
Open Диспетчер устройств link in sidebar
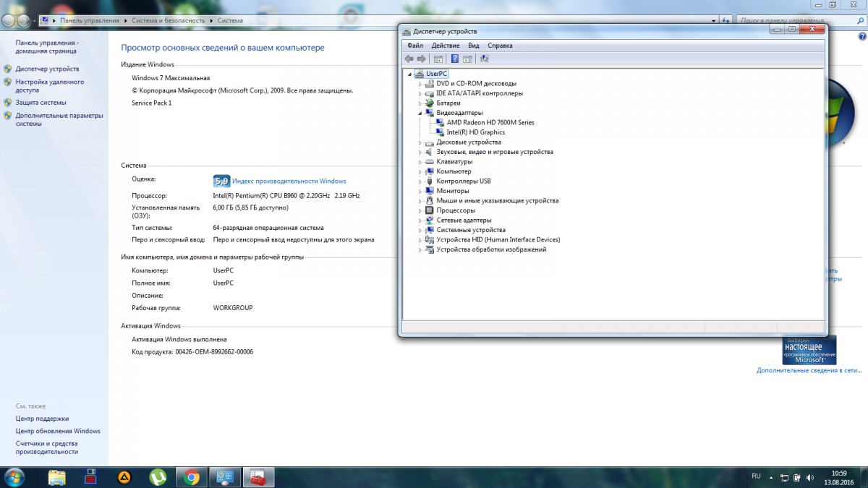pos(48,69)
